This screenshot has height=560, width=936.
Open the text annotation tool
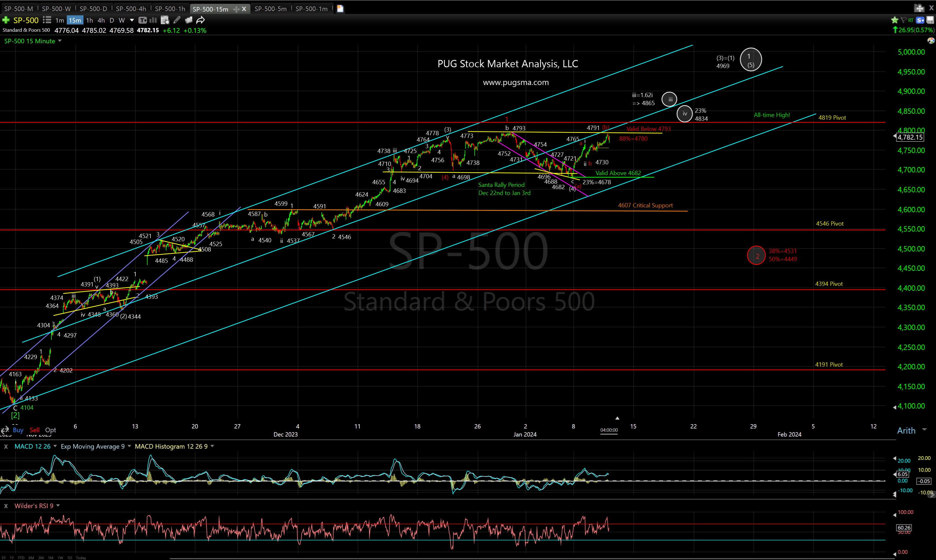click(x=143, y=20)
